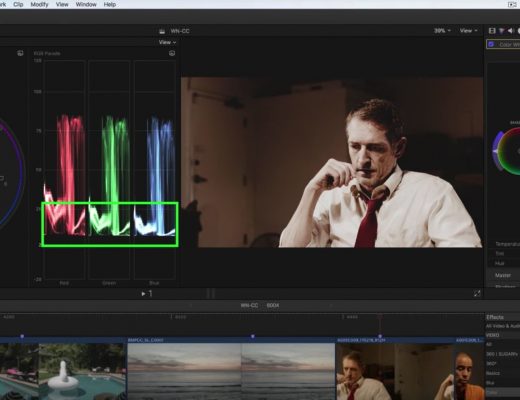Screen dimensions: 520x400
Task: Expand the Master parameter row
Action: (503, 275)
